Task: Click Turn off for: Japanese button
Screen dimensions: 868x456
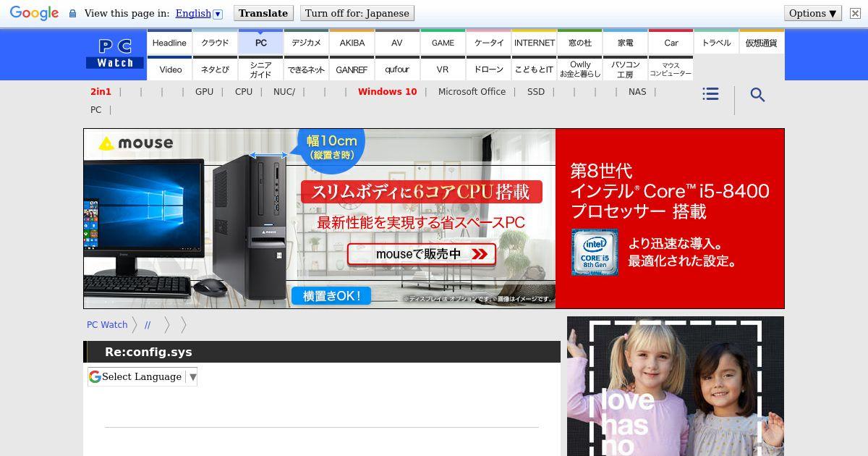Action: [x=357, y=13]
